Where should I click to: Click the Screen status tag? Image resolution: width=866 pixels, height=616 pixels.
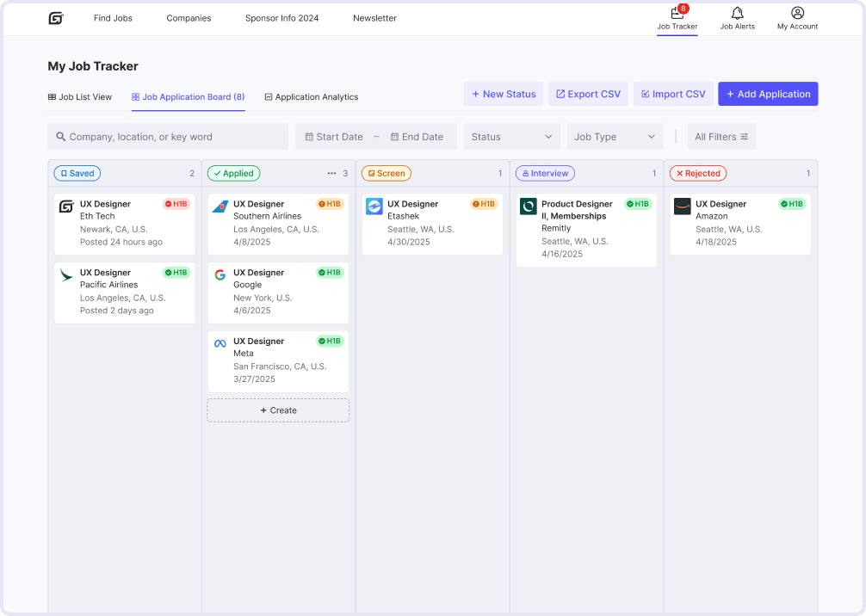tap(387, 173)
